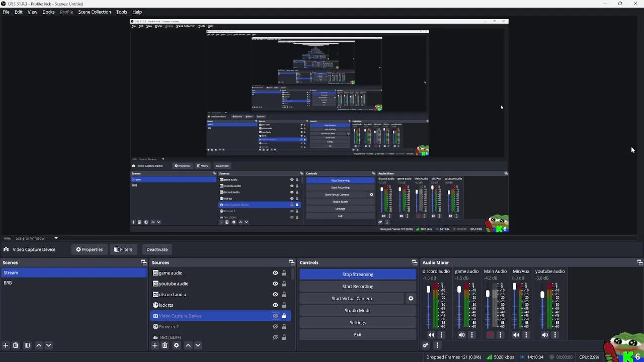The image size is (644, 362).
Task: Open the Scene Collection menu
Action: 94,12
